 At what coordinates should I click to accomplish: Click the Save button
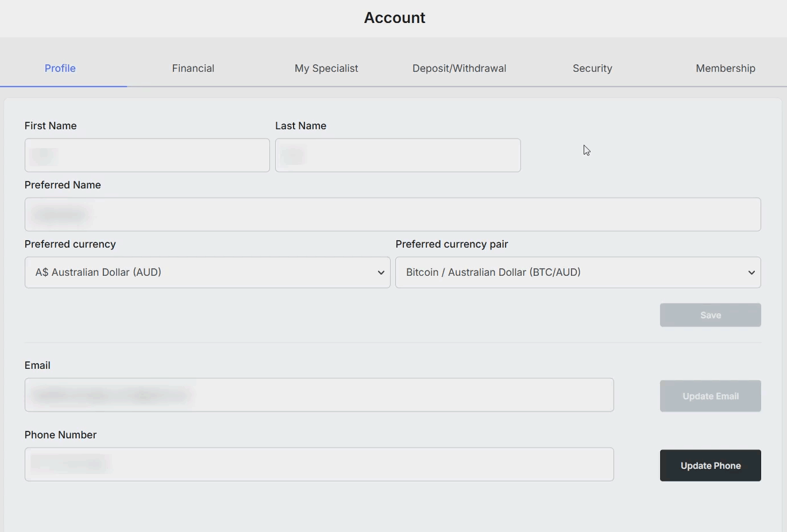click(x=711, y=315)
